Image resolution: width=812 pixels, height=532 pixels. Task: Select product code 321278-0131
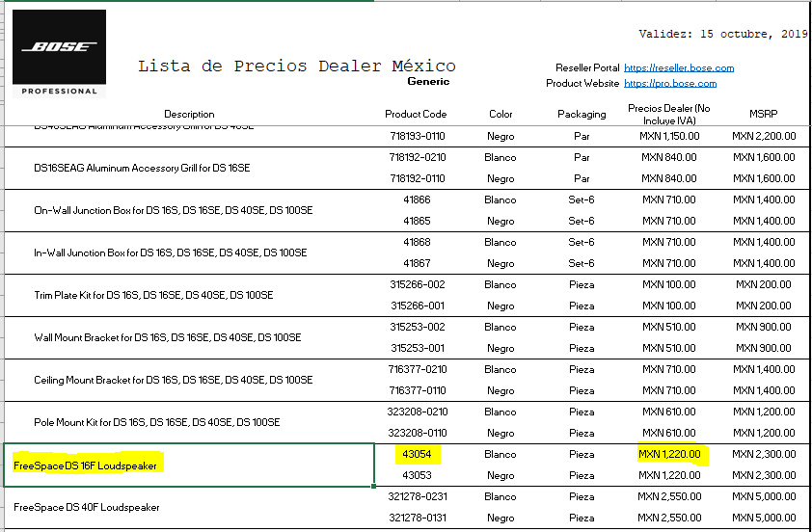[418, 519]
